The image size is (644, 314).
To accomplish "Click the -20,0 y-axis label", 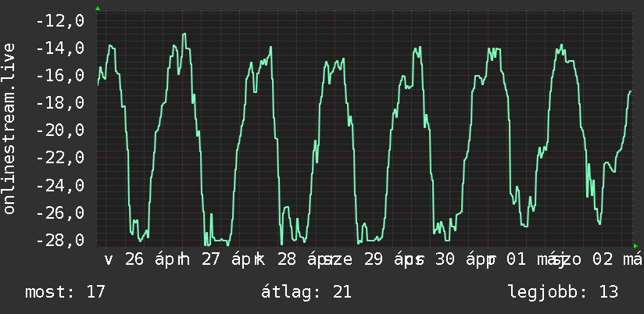I will pyautogui.click(x=60, y=130).
